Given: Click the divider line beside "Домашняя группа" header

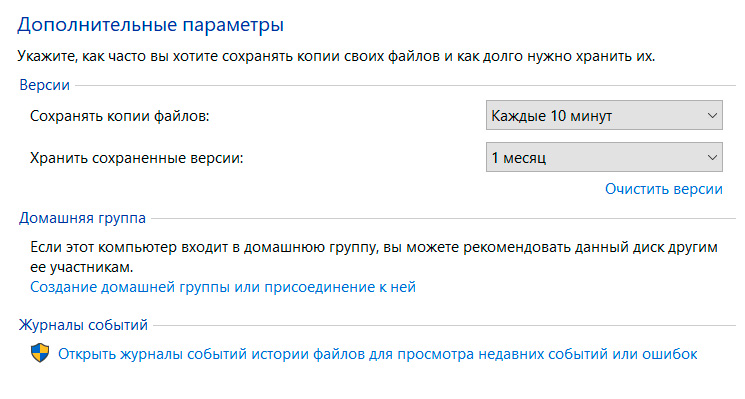Looking at the screenshot, I should (x=443, y=218).
